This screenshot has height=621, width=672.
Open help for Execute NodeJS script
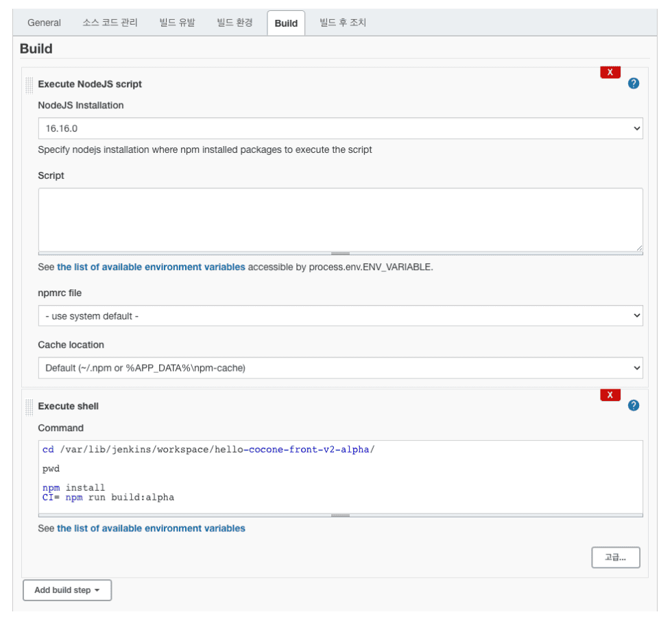pyautogui.click(x=634, y=84)
